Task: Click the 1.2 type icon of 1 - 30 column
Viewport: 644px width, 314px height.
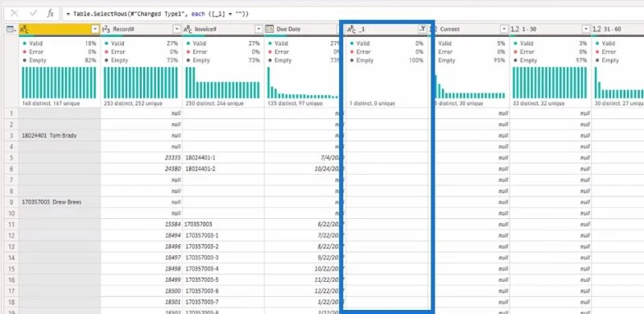Action: (x=515, y=29)
